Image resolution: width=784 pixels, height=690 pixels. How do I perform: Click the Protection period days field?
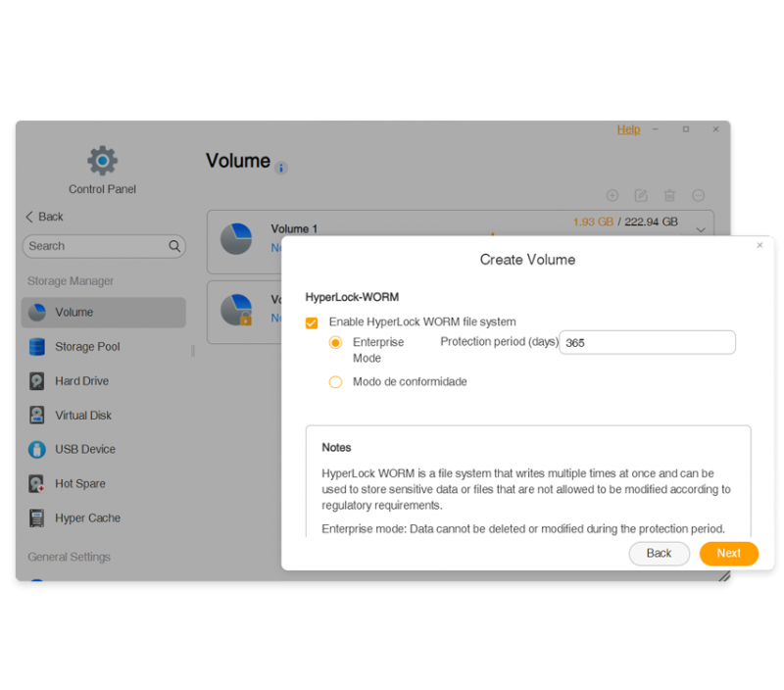point(647,342)
